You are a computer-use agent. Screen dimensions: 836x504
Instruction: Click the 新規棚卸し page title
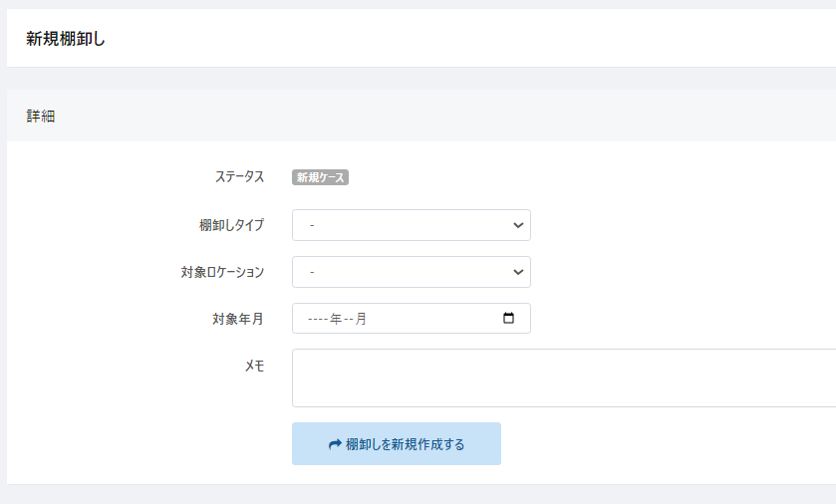coord(66,40)
